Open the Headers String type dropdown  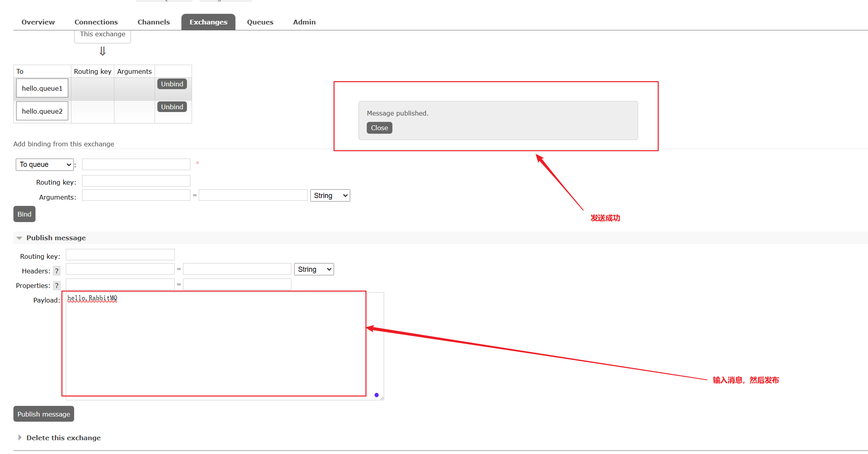(314, 269)
